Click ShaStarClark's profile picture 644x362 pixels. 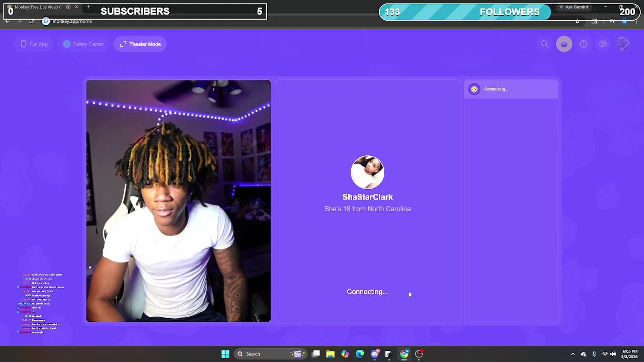tap(367, 172)
